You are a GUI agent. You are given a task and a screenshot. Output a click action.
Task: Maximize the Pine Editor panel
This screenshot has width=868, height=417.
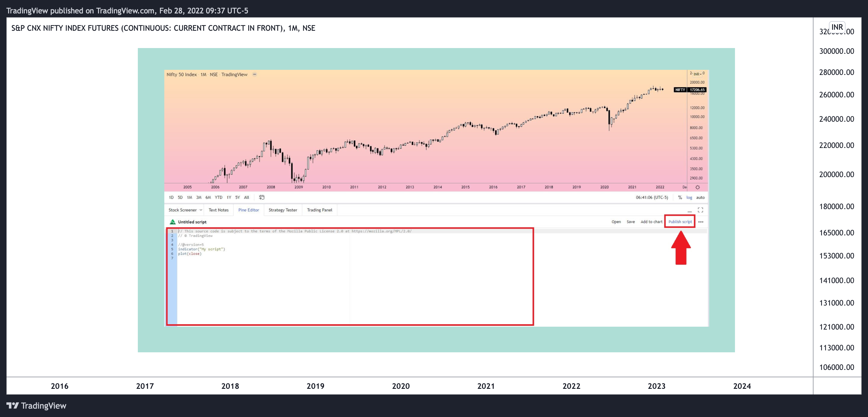click(x=701, y=210)
